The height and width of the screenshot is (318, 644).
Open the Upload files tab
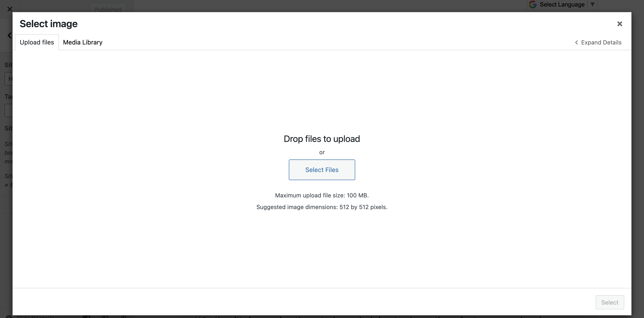click(x=37, y=42)
